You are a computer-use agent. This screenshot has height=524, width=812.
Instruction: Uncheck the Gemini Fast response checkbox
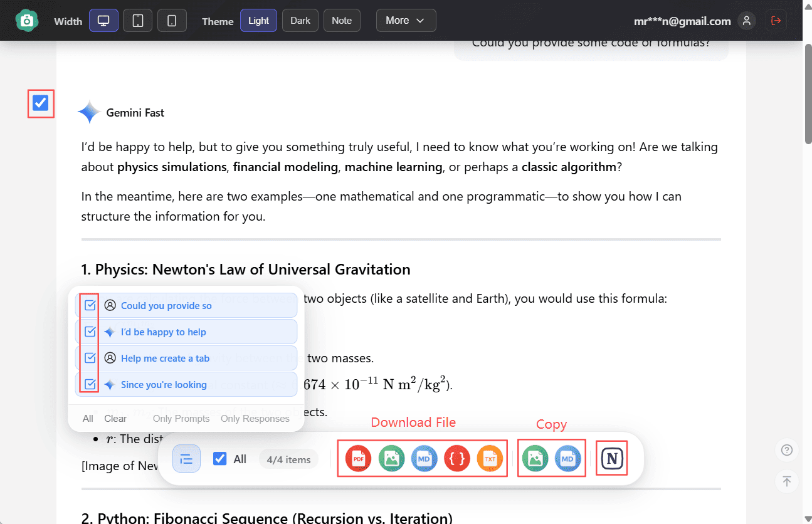(x=41, y=103)
